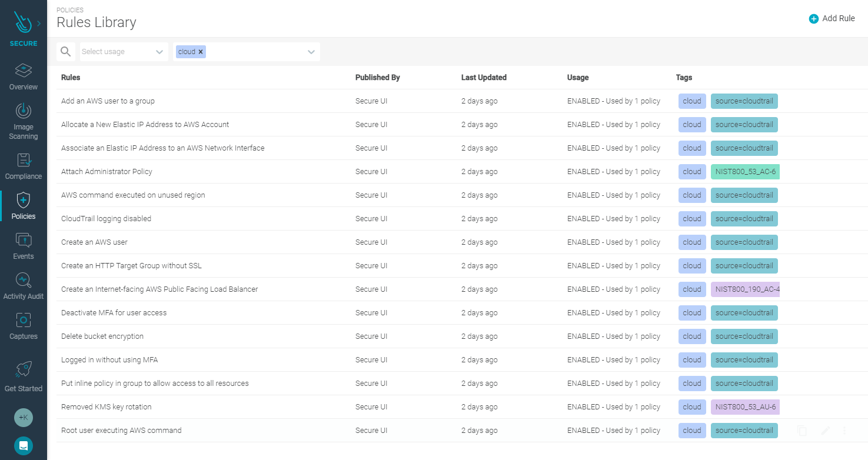Screen dimensions: 868x460
Task: Select the Policies shield icon
Action: click(24, 200)
